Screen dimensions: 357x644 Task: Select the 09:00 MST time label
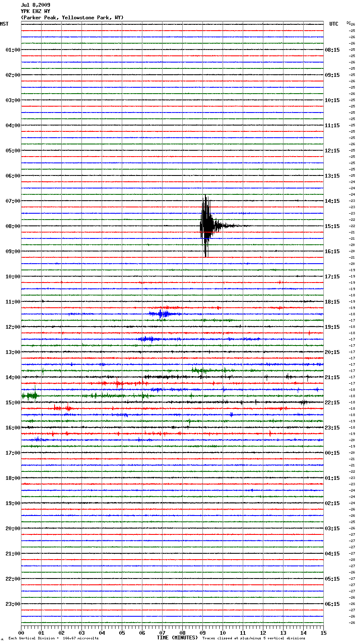point(13,251)
